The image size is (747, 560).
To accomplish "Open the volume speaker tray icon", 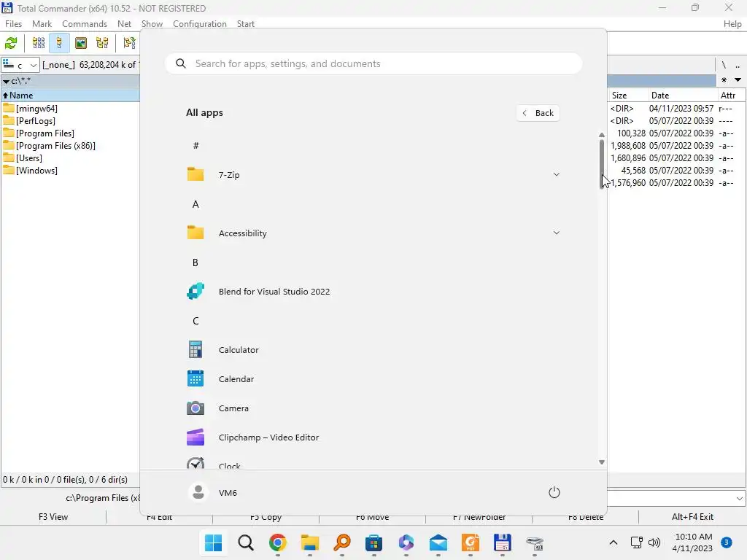I will [654, 542].
